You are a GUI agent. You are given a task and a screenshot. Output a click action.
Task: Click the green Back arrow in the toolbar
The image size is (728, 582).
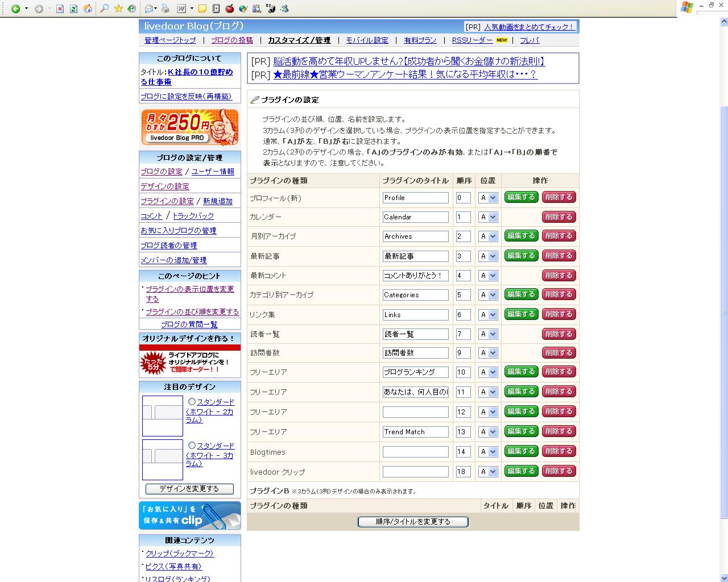(x=15, y=9)
